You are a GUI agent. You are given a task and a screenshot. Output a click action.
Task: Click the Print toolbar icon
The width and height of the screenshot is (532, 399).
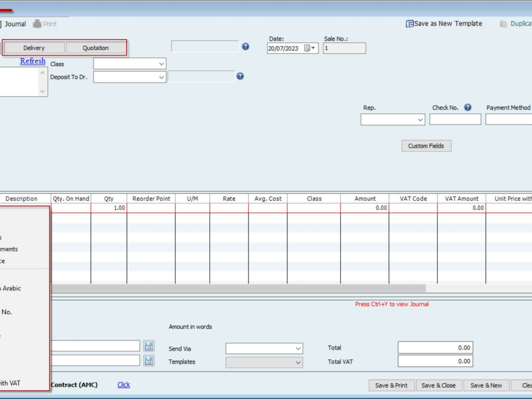click(37, 24)
